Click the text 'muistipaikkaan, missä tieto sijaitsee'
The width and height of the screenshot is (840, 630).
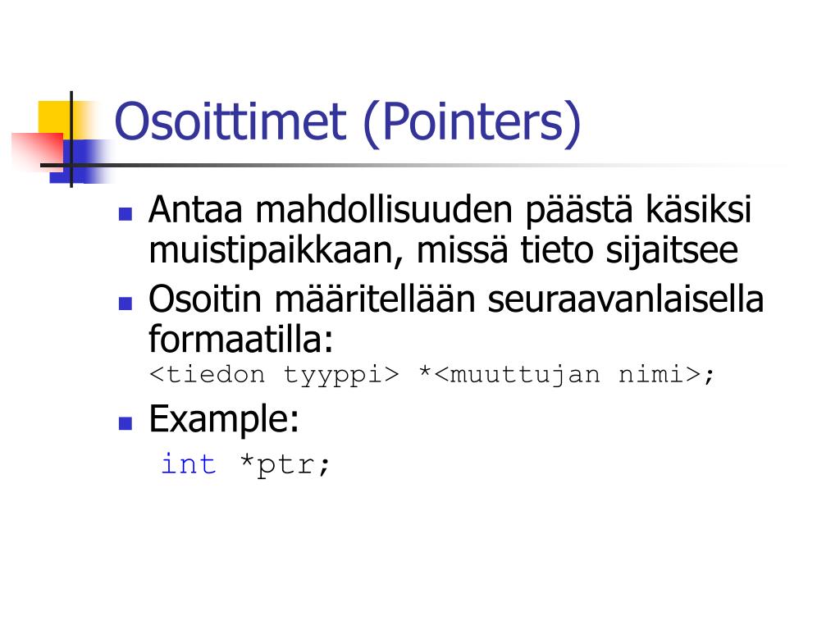tap(444, 251)
